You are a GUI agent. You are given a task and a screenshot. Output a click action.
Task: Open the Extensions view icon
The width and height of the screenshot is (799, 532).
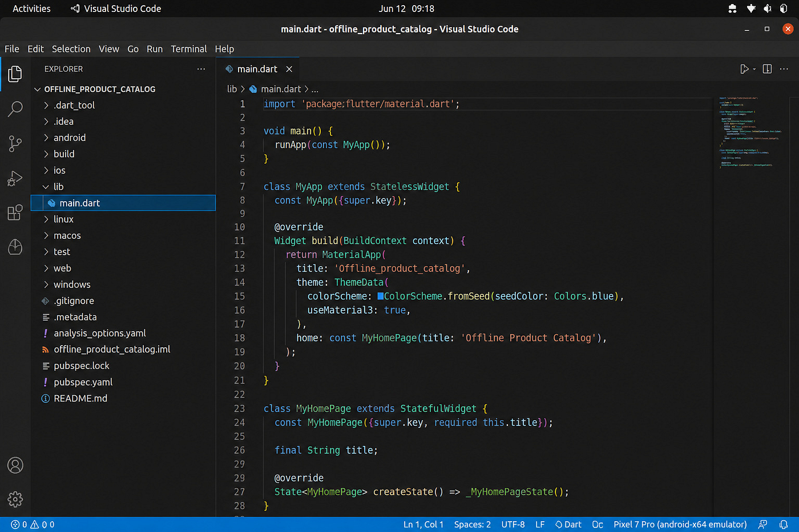pos(15,213)
